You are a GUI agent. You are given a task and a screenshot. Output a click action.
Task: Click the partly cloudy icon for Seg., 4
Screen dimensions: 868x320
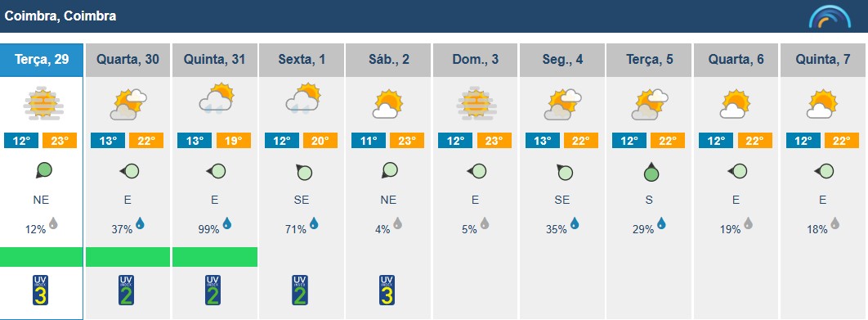pyautogui.click(x=563, y=104)
